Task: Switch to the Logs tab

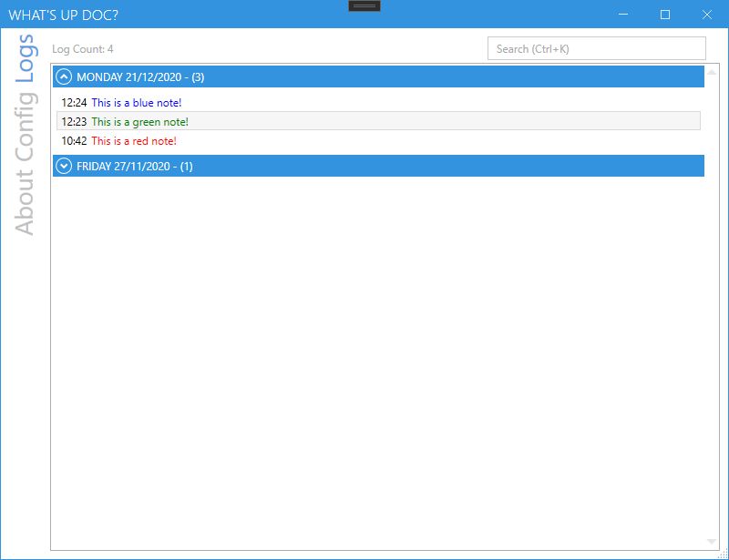Action: coord(25,59)
